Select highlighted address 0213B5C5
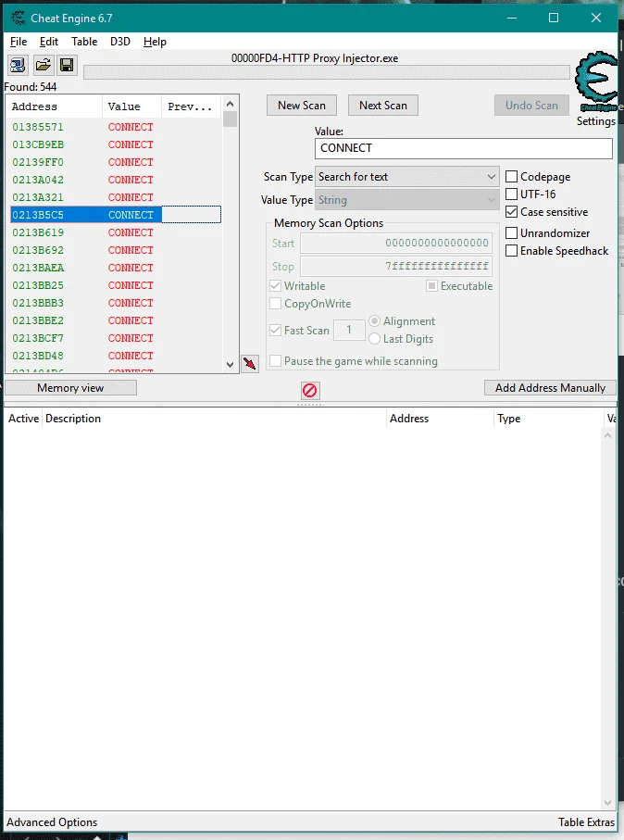This screenshot has width=624, height=840. pyautogui.click(x=38, y=215)
